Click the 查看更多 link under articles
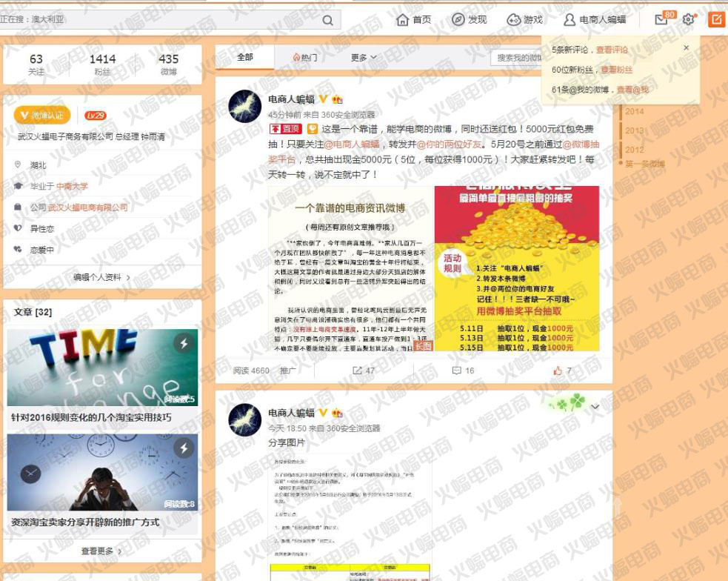This screenshot has height=581, width=728. [x=101, y=551]
